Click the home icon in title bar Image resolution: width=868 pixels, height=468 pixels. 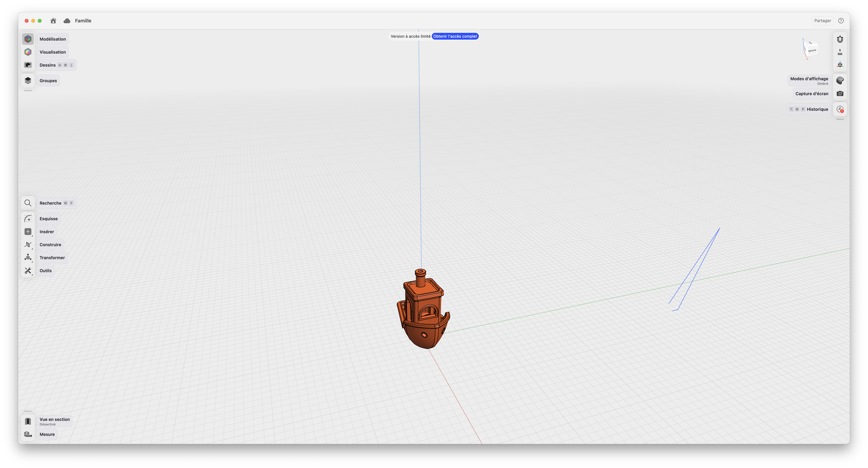tap(53, 21)
